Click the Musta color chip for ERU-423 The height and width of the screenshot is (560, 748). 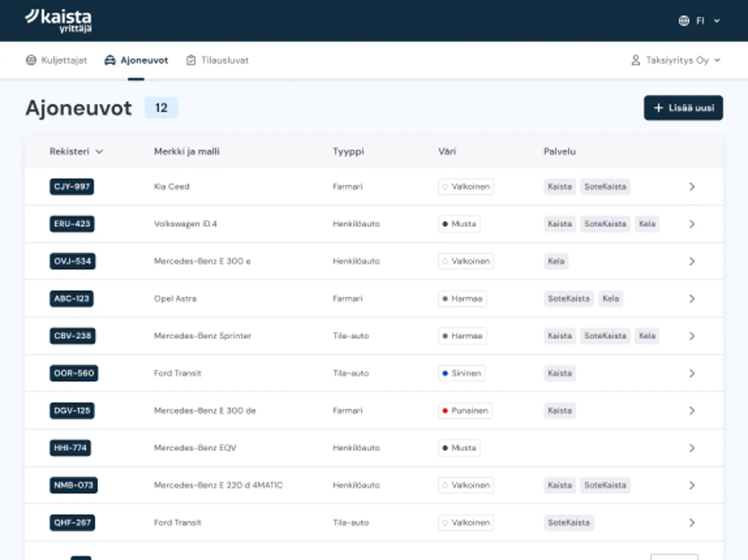(459, 224)
